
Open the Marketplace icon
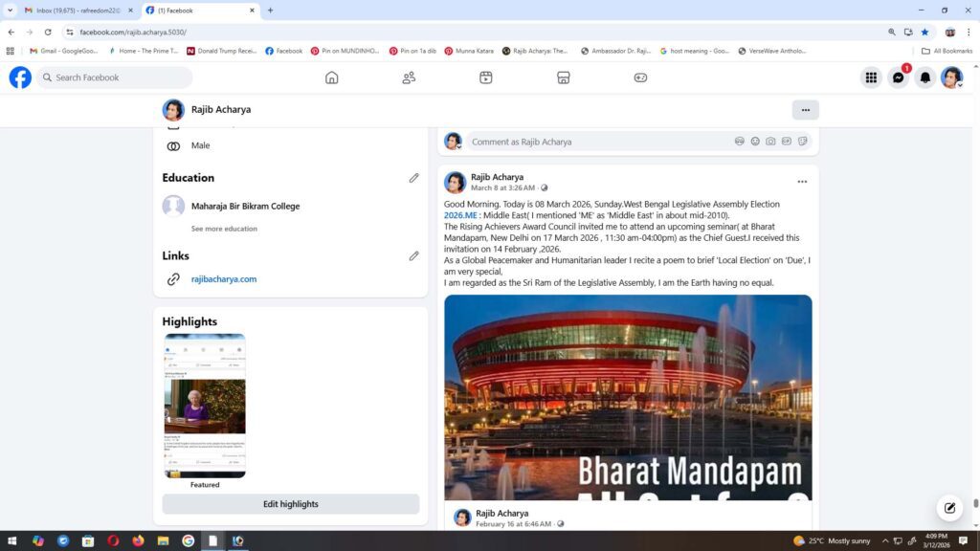coord(564,77)
